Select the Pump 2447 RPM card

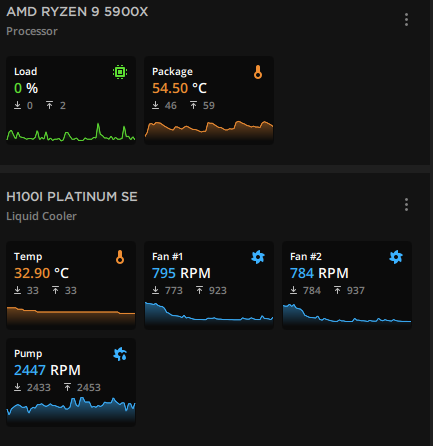pos(71,382)
